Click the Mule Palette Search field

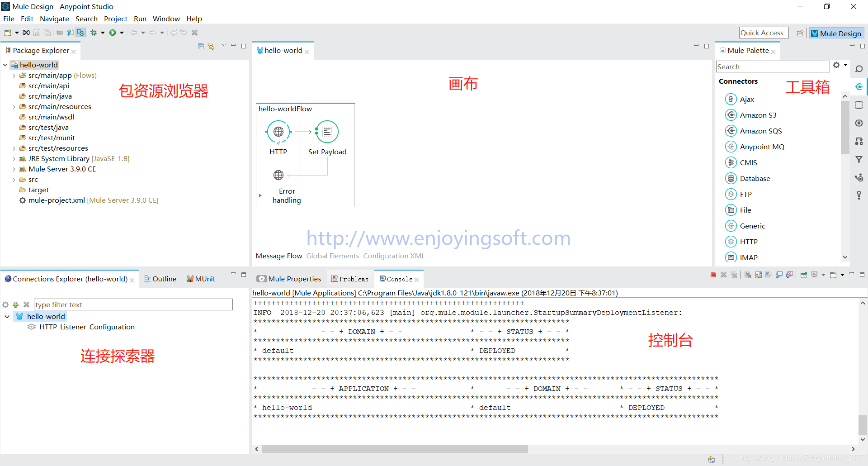pyautogui.click(x=773, y=67)
